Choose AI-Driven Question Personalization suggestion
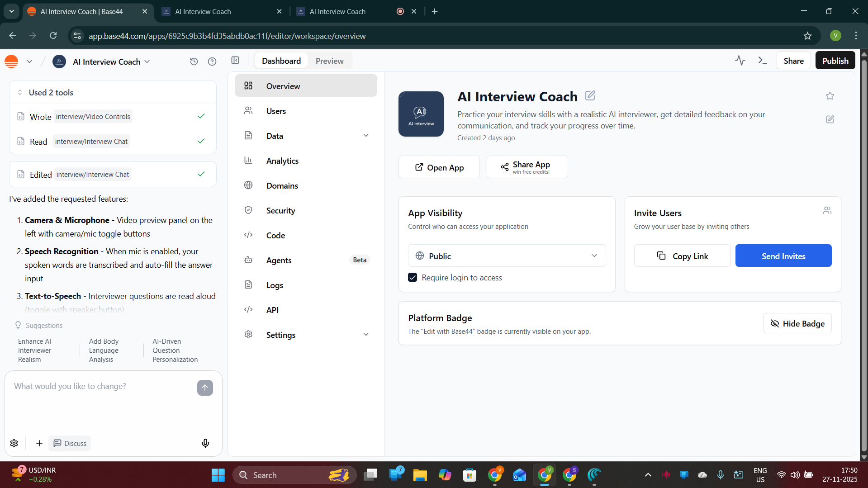Image resolution: width=868 pixels, height=488 pixels. click(175, 351)
